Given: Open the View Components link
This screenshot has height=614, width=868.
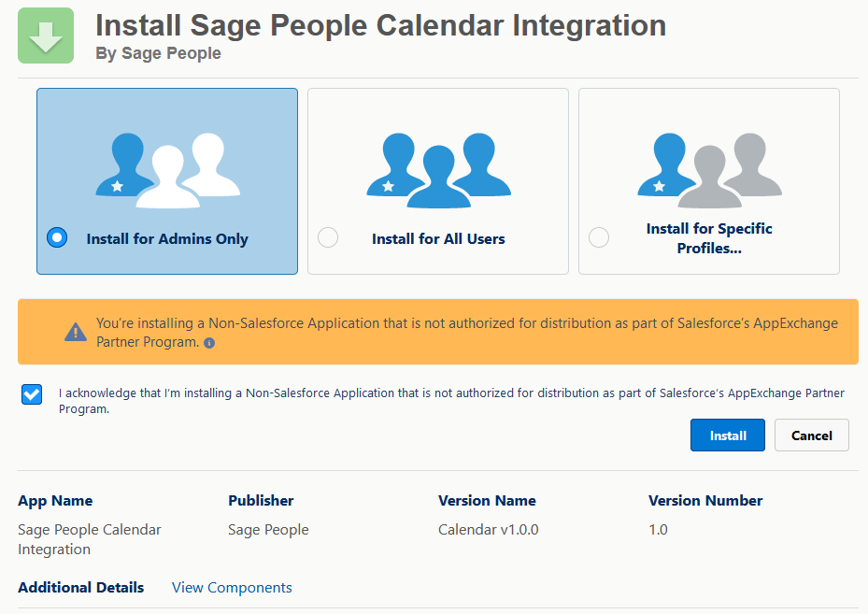Looking at the screenshot, I should pyautogui.click(x=232, y=588).
